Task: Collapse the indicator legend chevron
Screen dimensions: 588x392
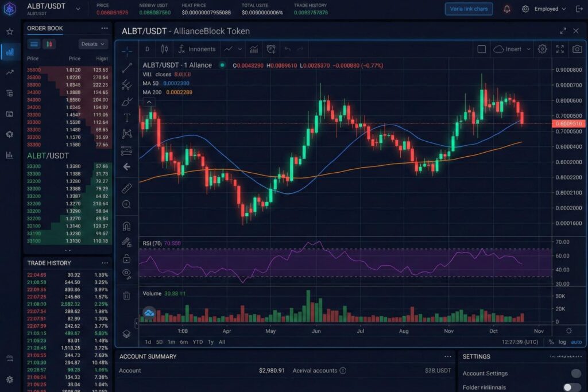Action: pos(149,102)
